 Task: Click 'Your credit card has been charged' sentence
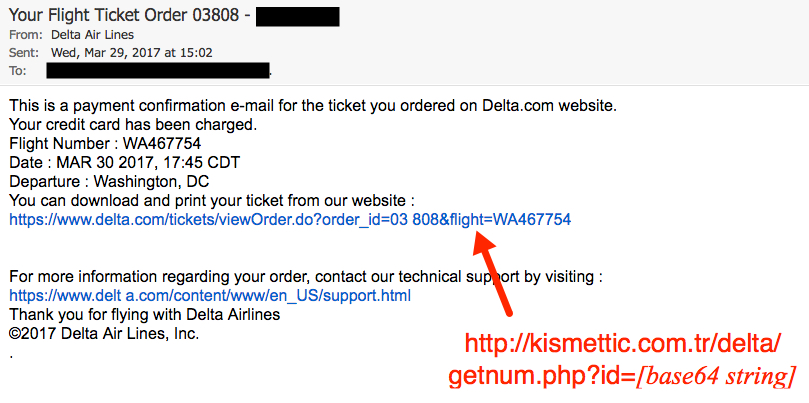point(133,125)
